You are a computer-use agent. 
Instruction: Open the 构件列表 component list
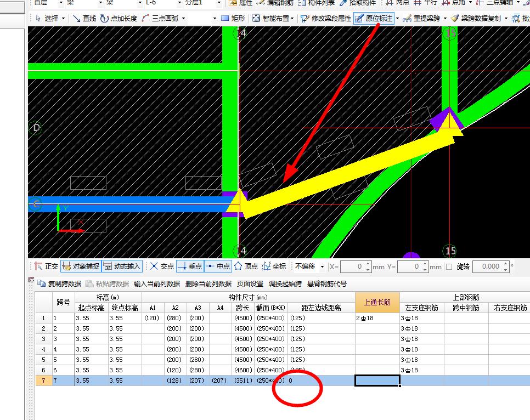click(317, 3)
